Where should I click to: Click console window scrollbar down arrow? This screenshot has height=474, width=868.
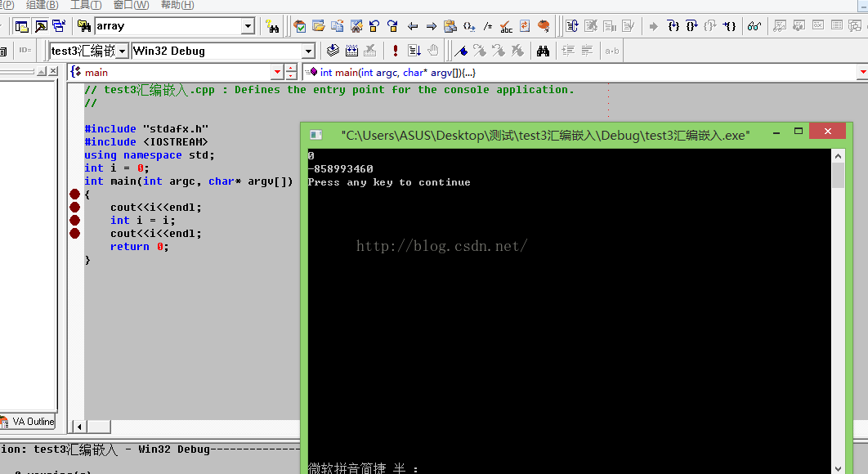click(x=838, y=468)
